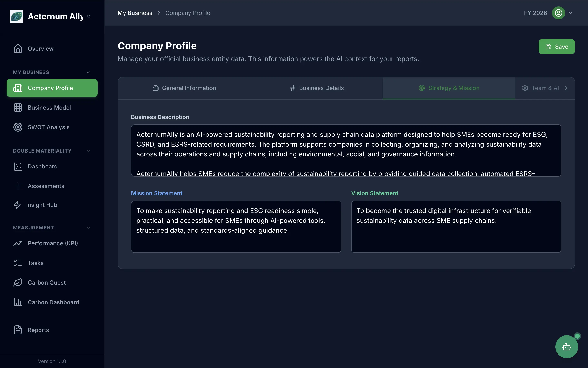Click the Assessments plus icon
The width and height of the screenshot is (588, 368).
click(18, 186)
